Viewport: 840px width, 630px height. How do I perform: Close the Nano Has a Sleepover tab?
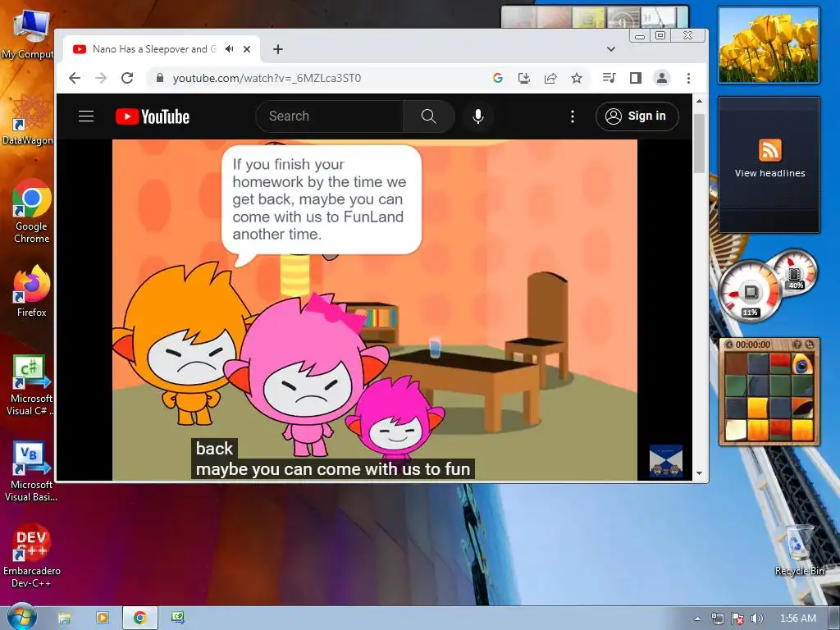[x=247, y=48]
